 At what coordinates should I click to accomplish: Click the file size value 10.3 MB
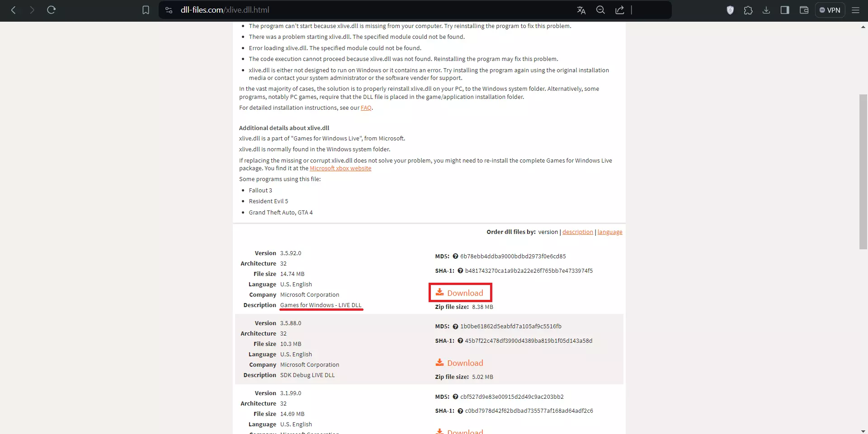(291, 344)
